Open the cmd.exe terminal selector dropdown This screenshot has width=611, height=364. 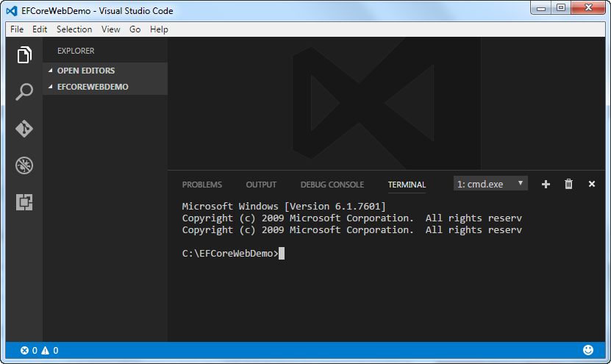tap(490, 184)
